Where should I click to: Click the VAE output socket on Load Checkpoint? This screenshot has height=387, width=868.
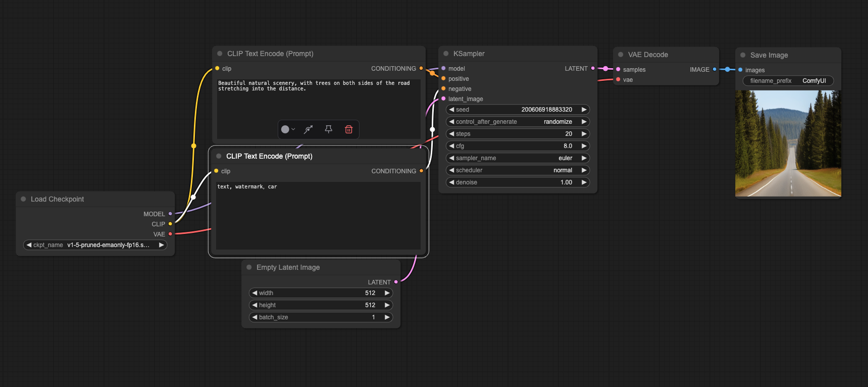coord(170,234)
